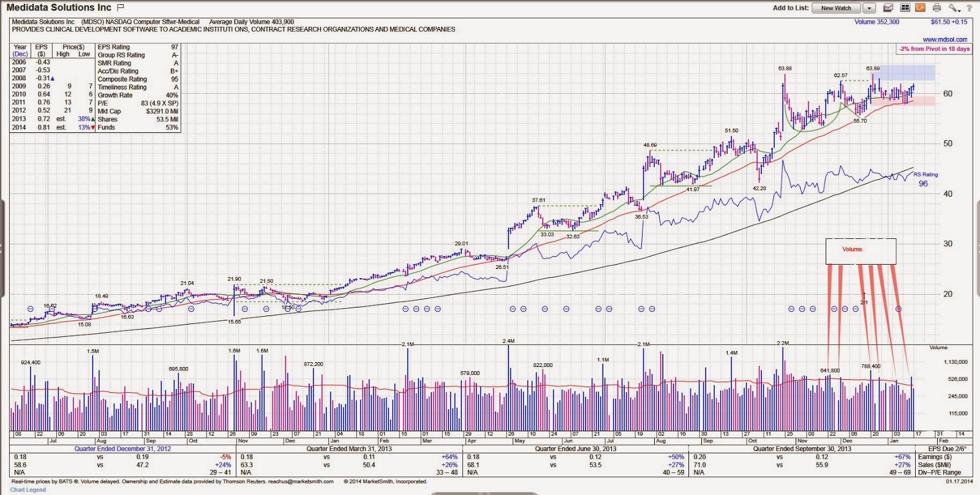The image size is (980, 495).
Task: Click the 29.01 price high label
Action: (x=461, y=243)
